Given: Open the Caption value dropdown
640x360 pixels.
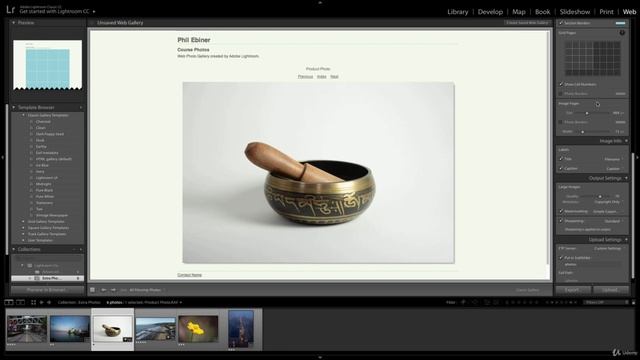Looking at the screenshot, I should click(614, 169).
